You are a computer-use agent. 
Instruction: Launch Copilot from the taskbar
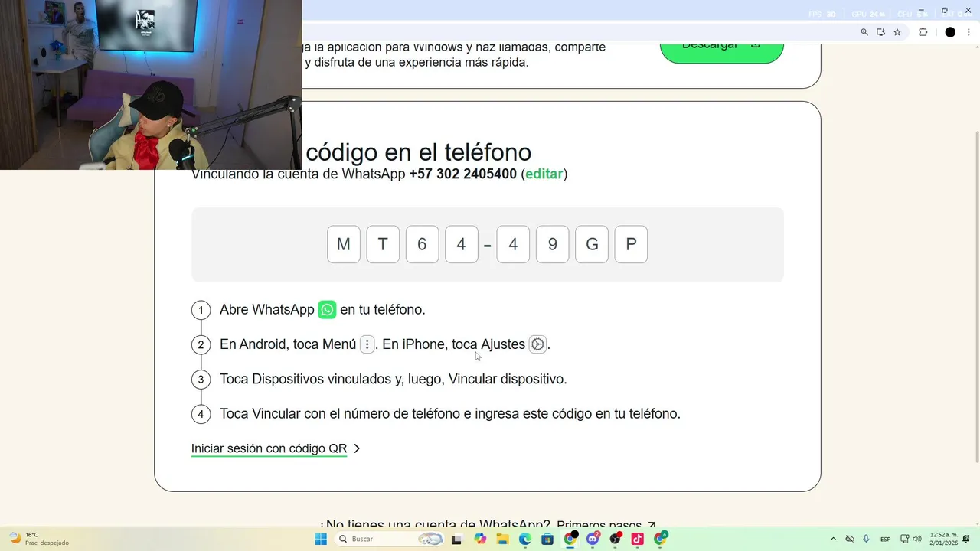coord(480,539)
